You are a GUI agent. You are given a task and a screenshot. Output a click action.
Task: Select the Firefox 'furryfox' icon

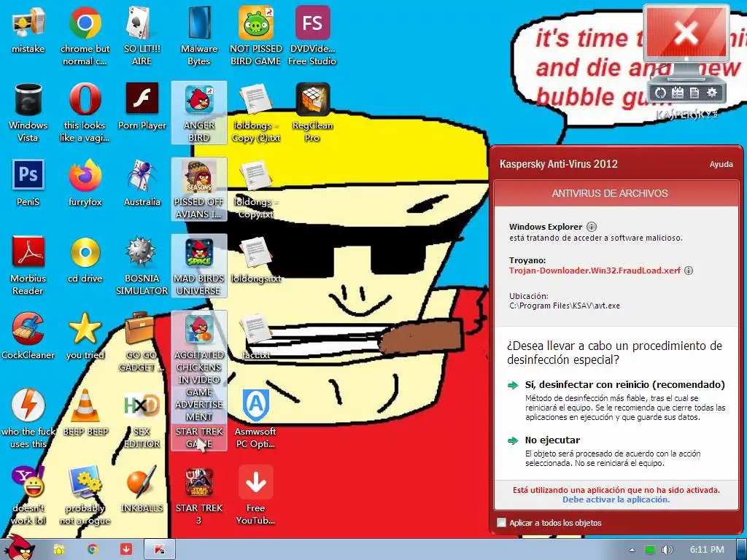pos(85,183)
